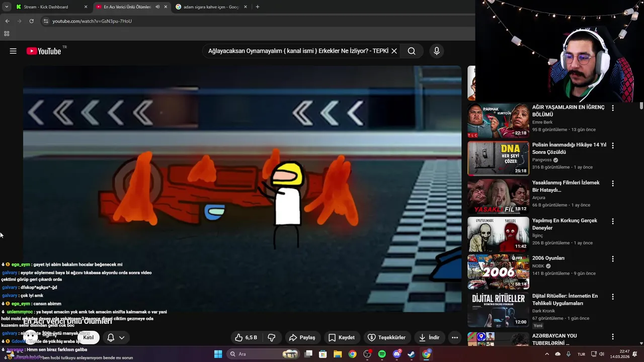Viewport: 644px width, 362px height.
Task: Click the magnifier search button
Action: click(412, 51)
